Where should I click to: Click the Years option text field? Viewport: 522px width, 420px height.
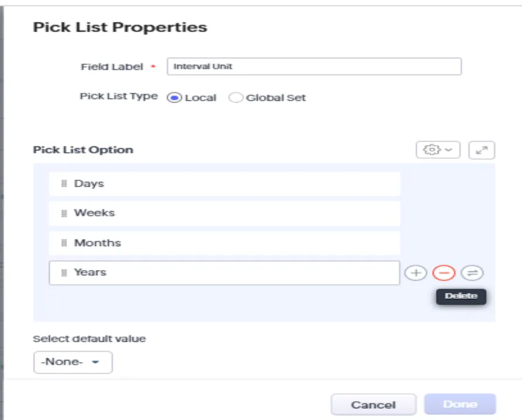pyautogui.click(x=224, y=272)
